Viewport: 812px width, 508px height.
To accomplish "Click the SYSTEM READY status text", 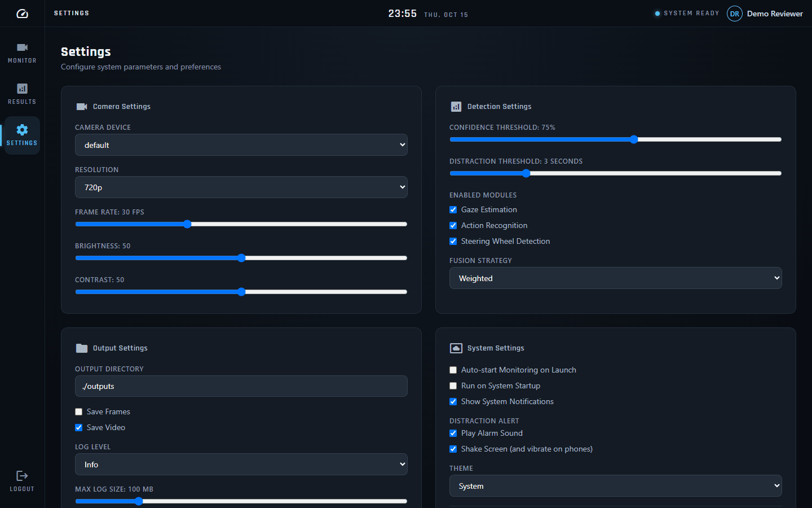I will [691, 14].
